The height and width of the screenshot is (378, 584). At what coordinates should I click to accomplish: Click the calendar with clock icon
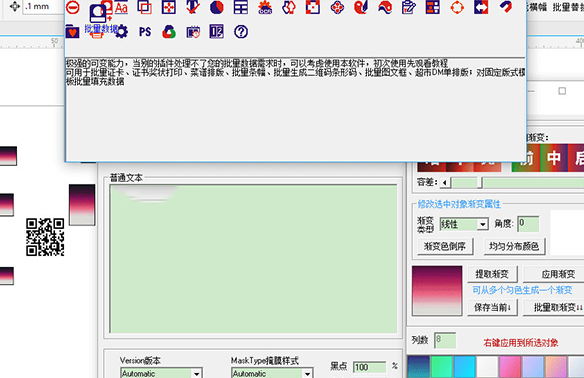[193, 32]
